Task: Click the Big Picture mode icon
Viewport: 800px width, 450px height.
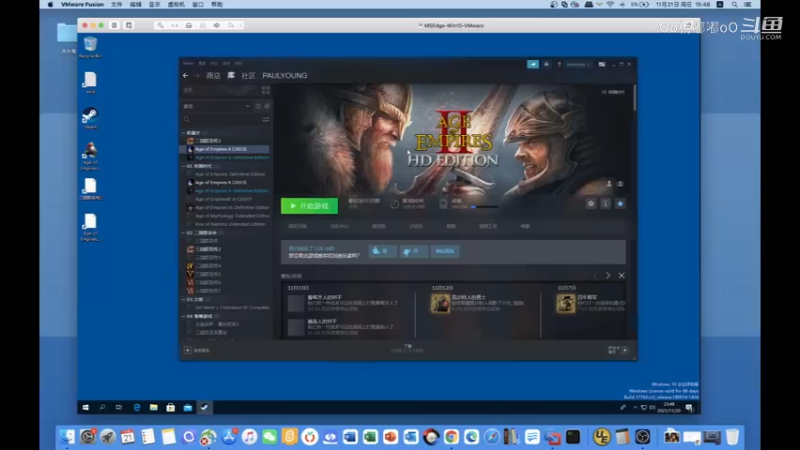Action: tap(602, 64)
